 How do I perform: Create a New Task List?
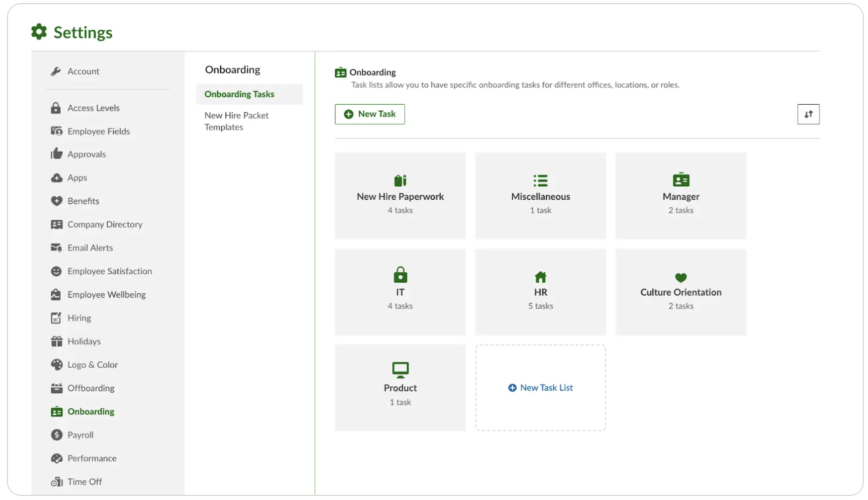(540, 387)
